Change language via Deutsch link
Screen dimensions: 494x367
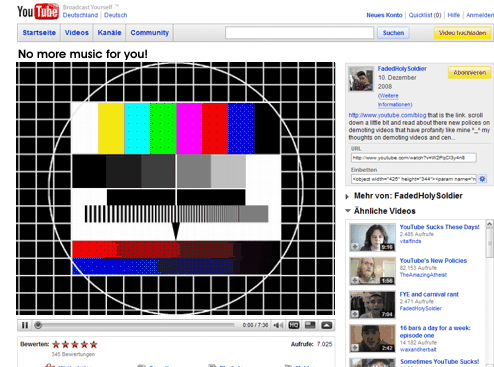pyautogui.click(x=115, y=15)
